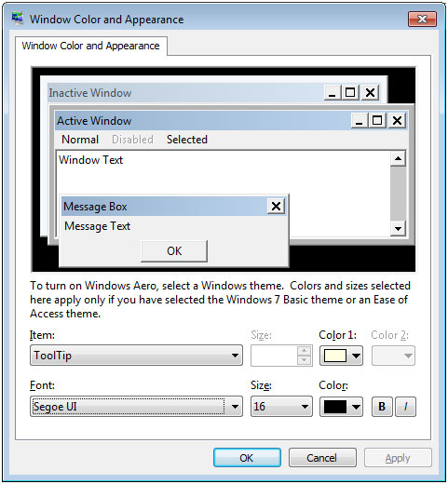
Task: Open the Color 1 pale yellow swatch picker
Action: tap(341, 356)
